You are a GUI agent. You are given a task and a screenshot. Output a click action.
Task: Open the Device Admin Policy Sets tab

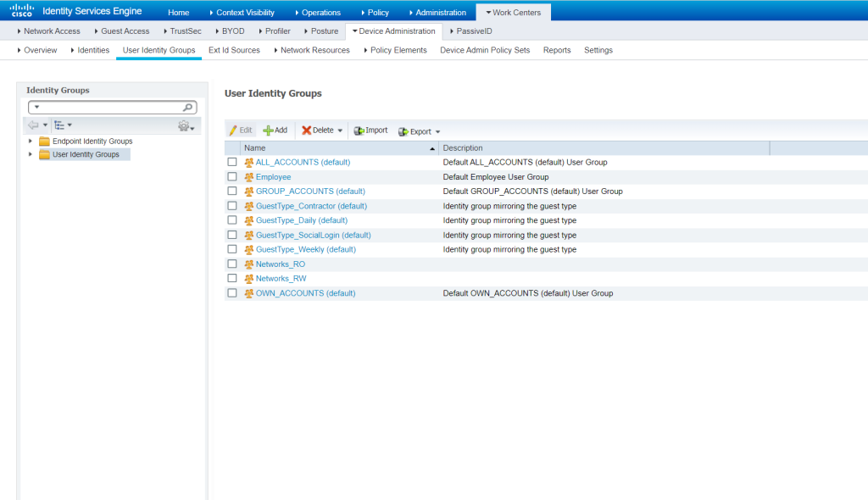(485, 50)
